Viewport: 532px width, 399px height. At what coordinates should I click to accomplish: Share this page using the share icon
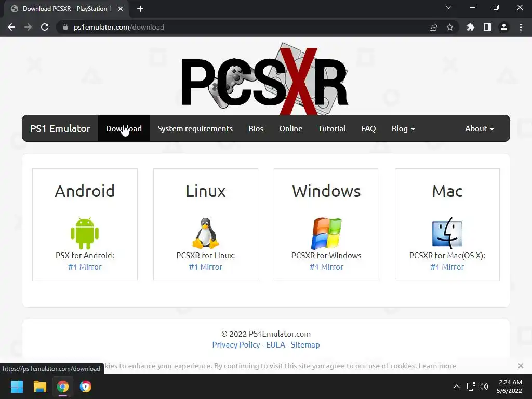(x=433, y=27)
